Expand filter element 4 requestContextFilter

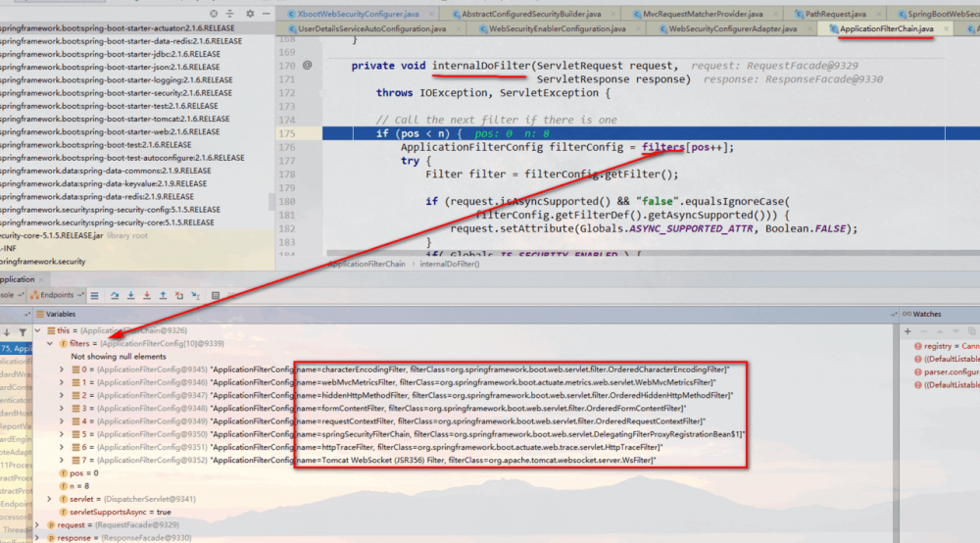pos(61,421)
